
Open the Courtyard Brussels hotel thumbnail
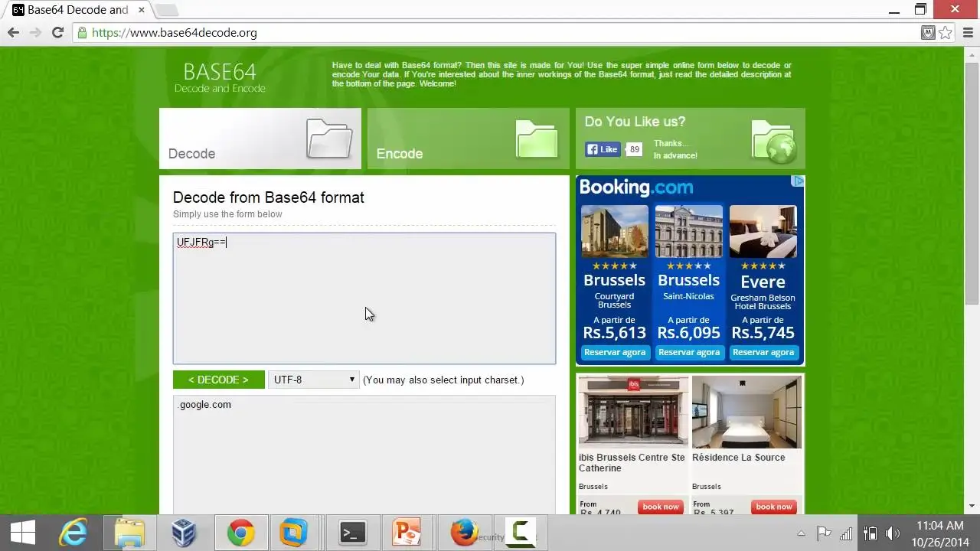point(614,231)
